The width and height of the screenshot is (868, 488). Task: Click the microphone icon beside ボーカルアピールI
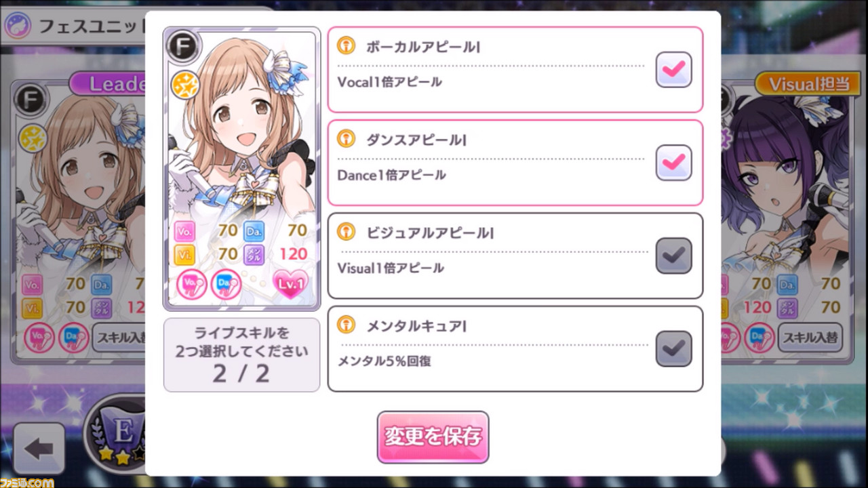pos(346,46)
